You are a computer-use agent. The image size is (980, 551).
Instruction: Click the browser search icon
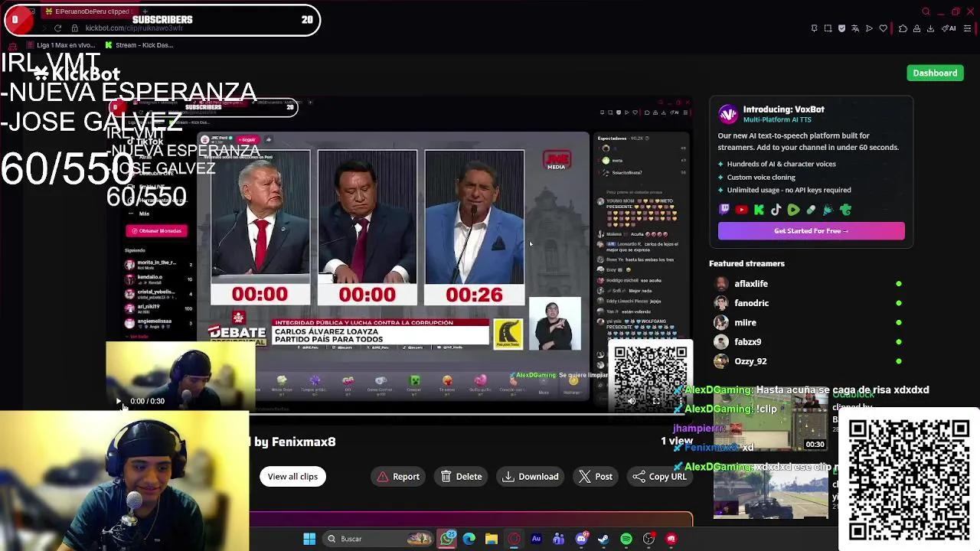pyautogui.click(x=926, y=11)
